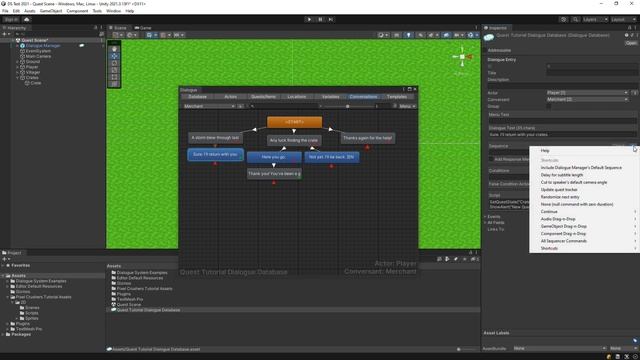The image size is (640, 360).
Task: Select the 'Sure. I'll return with you' node
Action: [215, 154]
